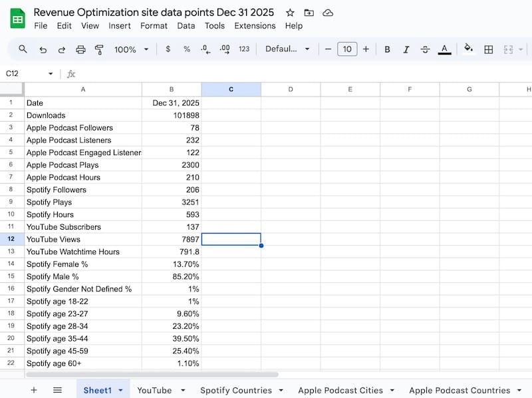The width and height of the screenshot is (532, 398).
Task: Open the Tools menu
Action: [214, 26]
